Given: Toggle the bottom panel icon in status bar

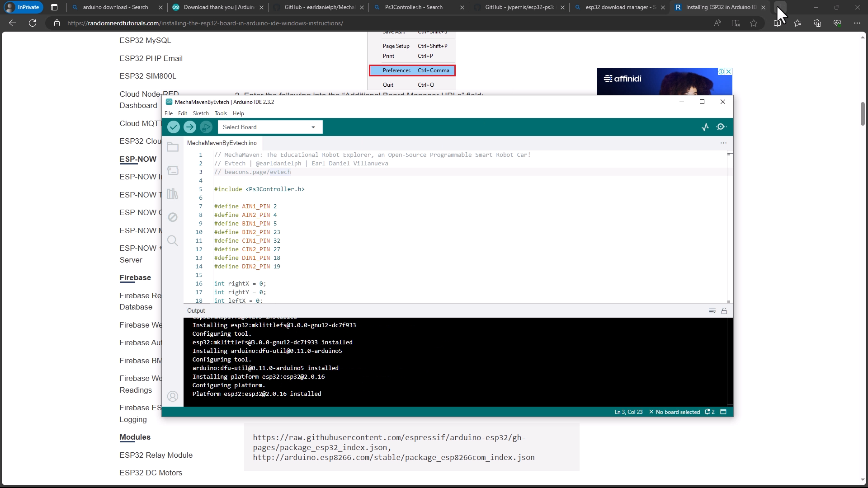Looking at the screenshot, I should (x=723, y=412).
